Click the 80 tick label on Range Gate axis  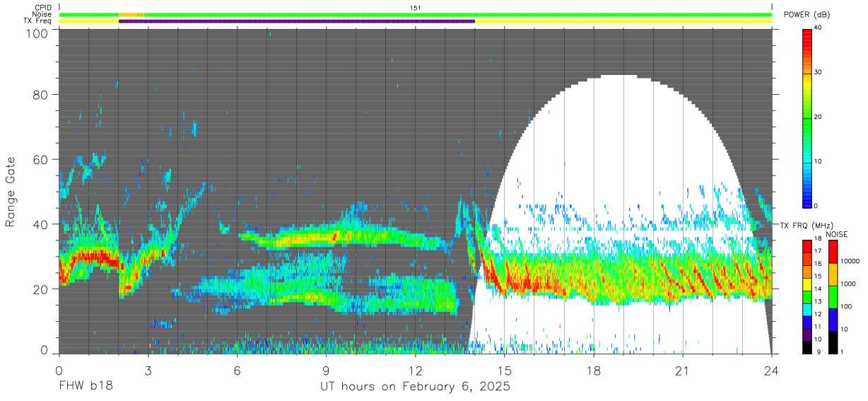pyautogui.click(x=40, y=94)
